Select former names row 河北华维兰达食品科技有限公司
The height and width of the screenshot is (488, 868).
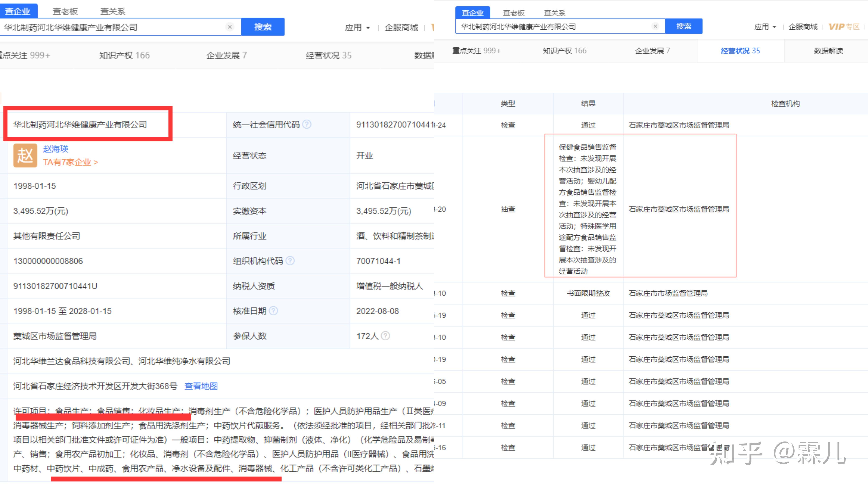[122, 361]
